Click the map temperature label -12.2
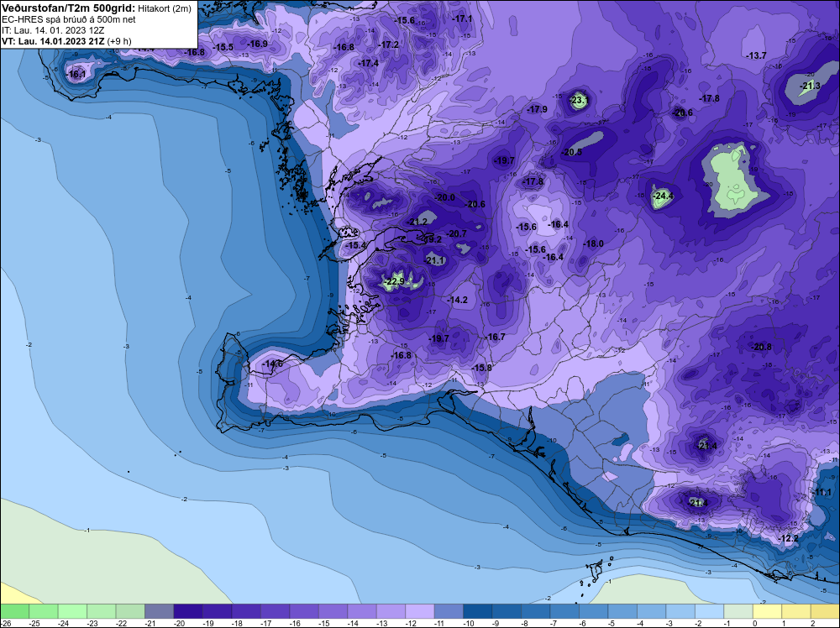Image resolution: width=840 pixels, height=628 pixels. tap(788, 538)
